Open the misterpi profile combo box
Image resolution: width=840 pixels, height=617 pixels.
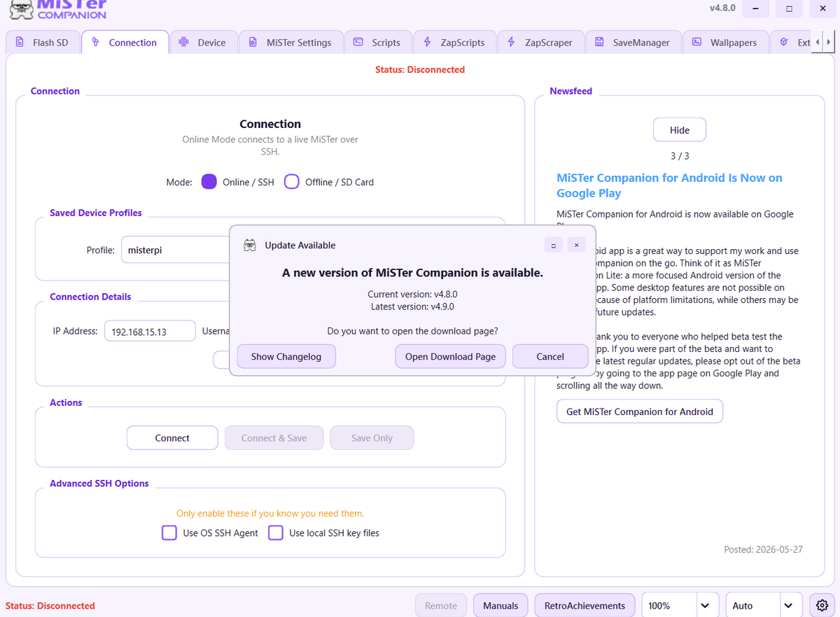coord(176,250)
